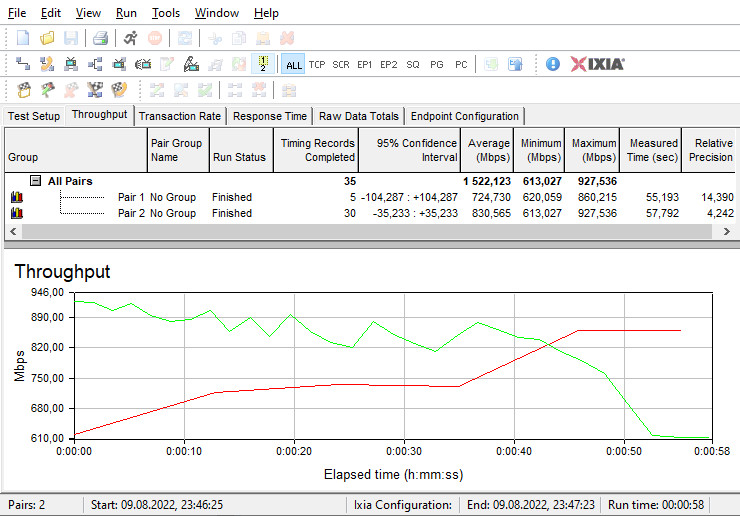Click the Add Pair connector icon
This screenshot has height=516, width=740.
click(23, 64)
